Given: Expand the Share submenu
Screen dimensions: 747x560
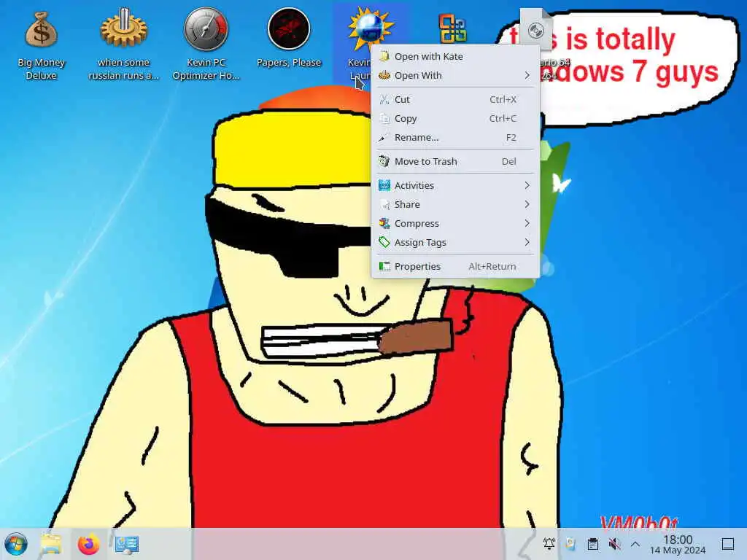Looking at the screenshot, I should (455, 204).
